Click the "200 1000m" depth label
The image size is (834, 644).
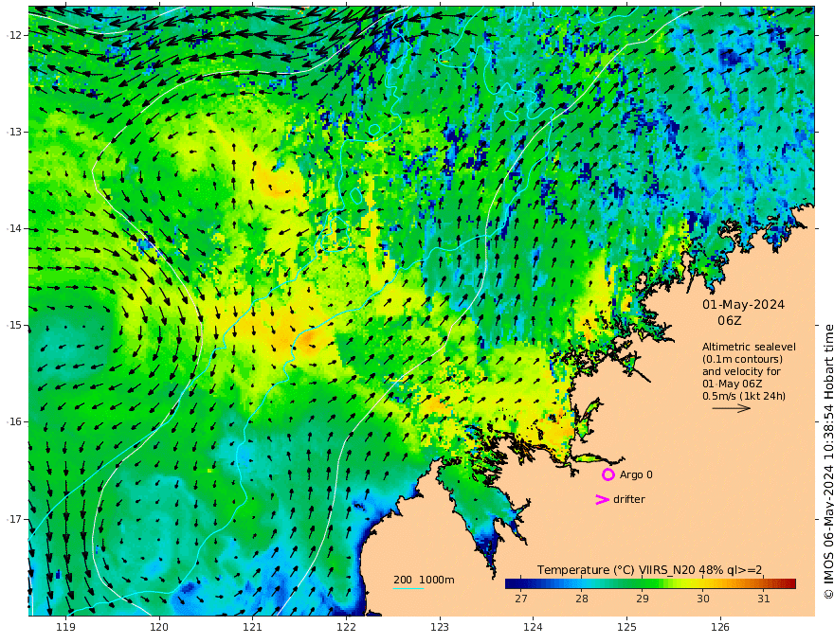coord(424,580)
